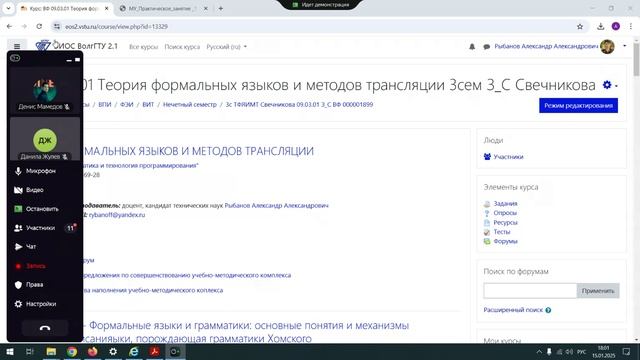Open Task View on the taskbar

click(30, 351)
